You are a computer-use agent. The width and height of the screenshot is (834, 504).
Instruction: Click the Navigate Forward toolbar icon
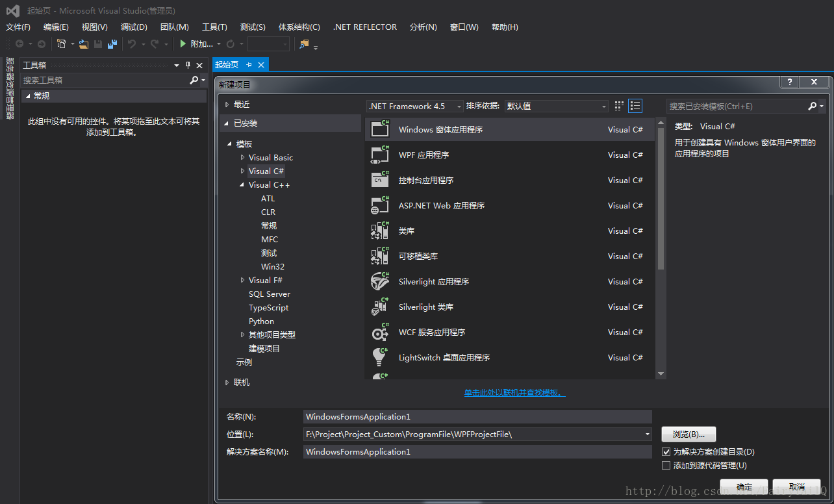pyautogui.click(x=42, y=44)
